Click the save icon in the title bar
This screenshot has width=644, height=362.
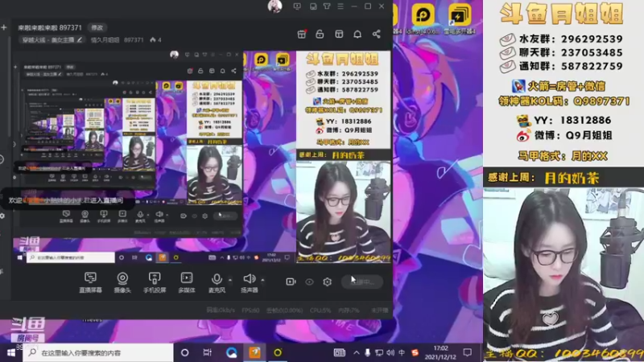[x=313, y=6]
